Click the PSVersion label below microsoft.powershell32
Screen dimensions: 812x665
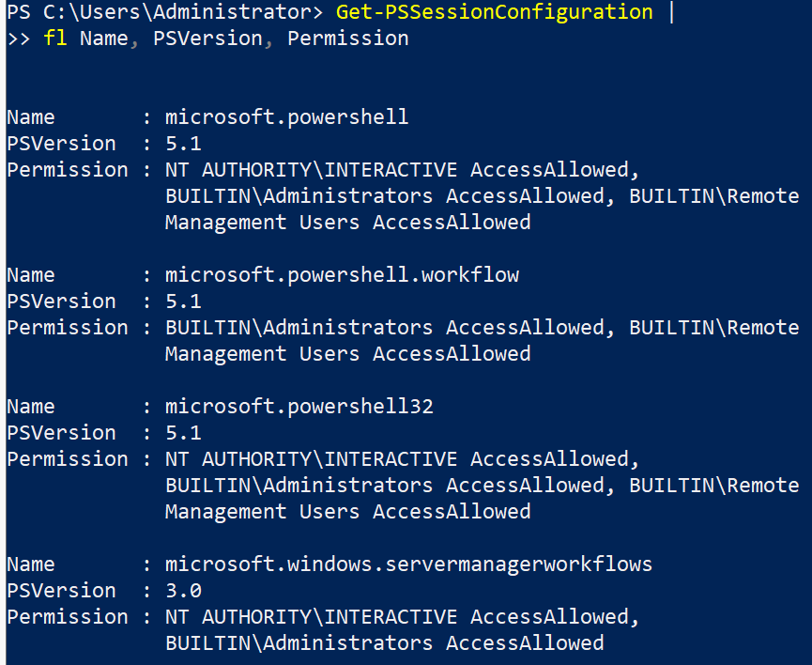(x=62, y=433)
